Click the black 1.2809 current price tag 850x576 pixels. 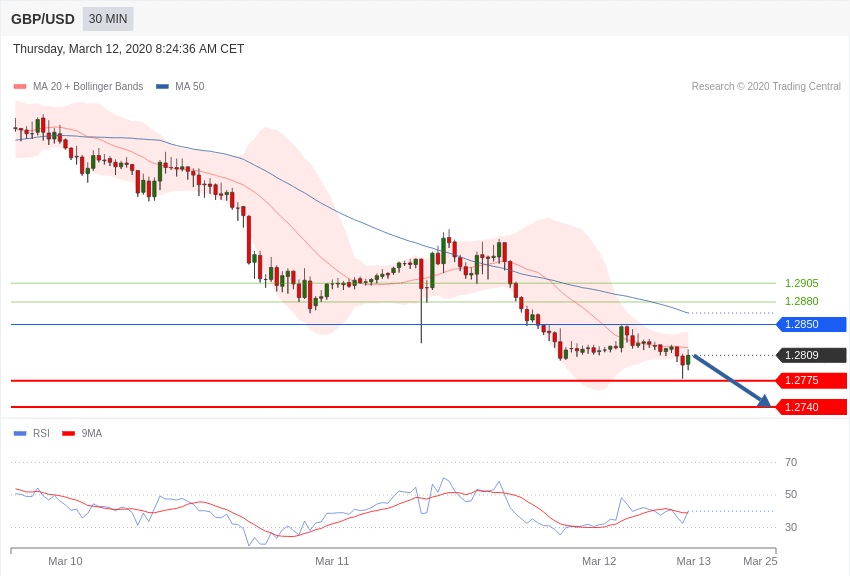coord(811,355)
